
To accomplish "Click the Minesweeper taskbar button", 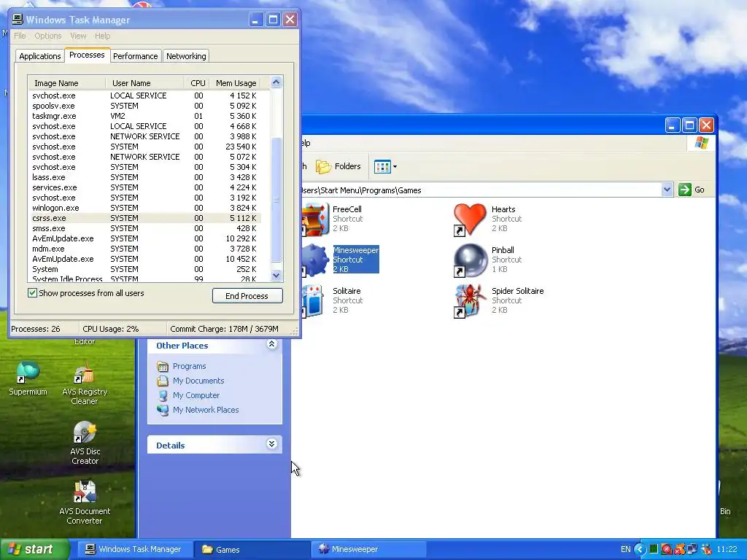I will (368, 549).
